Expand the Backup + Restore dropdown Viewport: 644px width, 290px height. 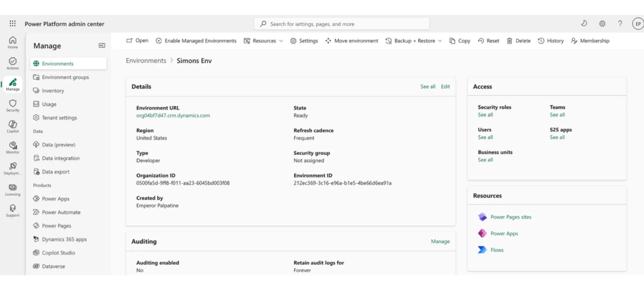pyautogui.click(x=414, y=41)
